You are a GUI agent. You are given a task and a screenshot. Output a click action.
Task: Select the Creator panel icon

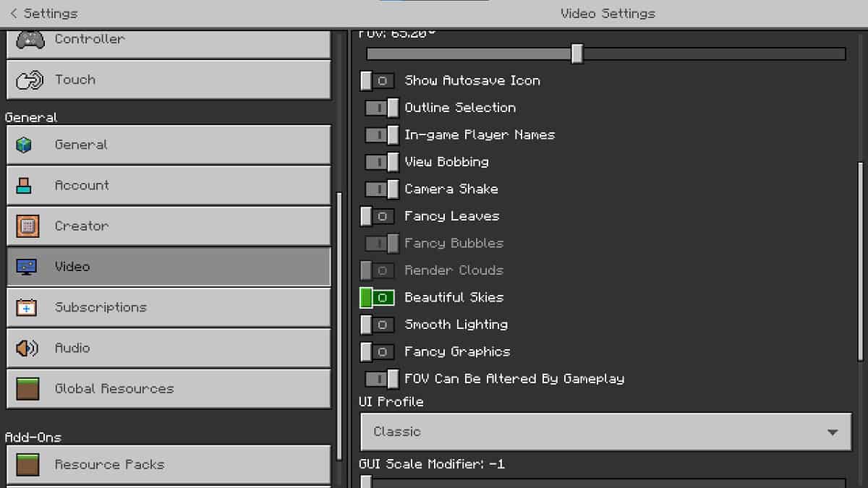26,226
